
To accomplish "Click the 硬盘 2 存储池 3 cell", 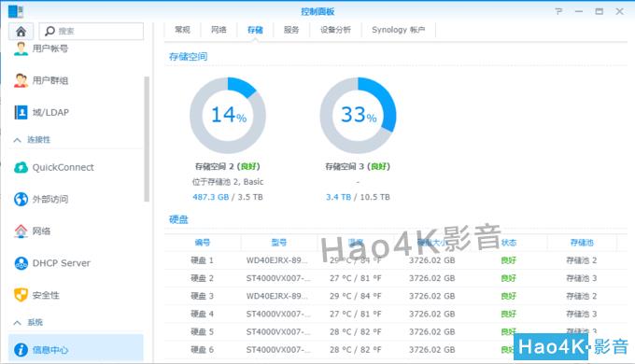I will (x=582, y=278).
